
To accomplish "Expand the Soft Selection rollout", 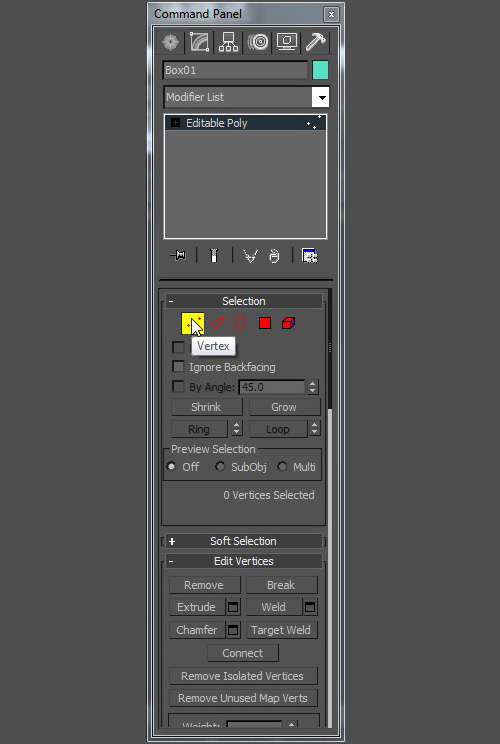I will [243, 541].
